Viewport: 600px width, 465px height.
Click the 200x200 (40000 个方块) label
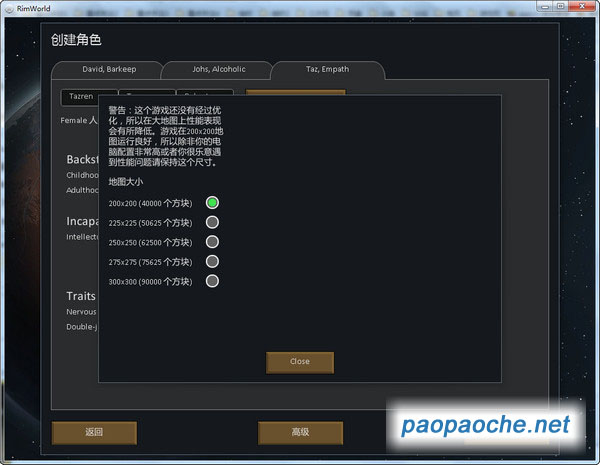pyautogui.click(x=150, y=203)
